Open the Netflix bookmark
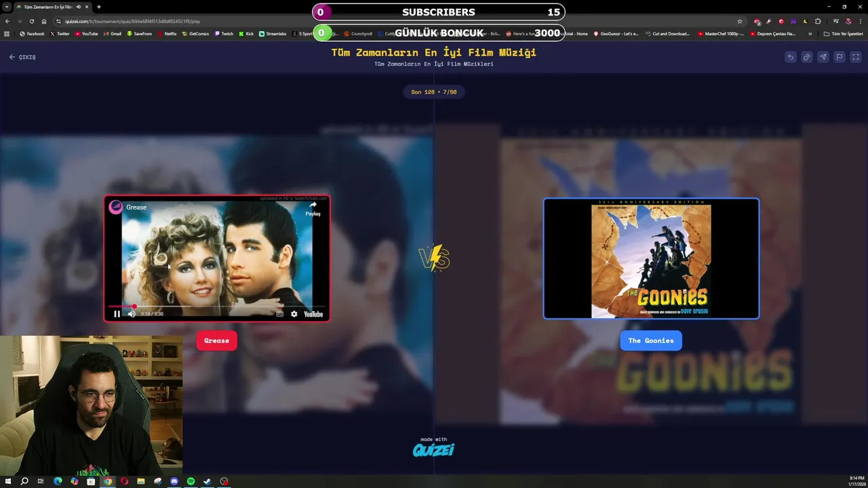The height and width of the screenshot is (488, 868). pos(167,33)
